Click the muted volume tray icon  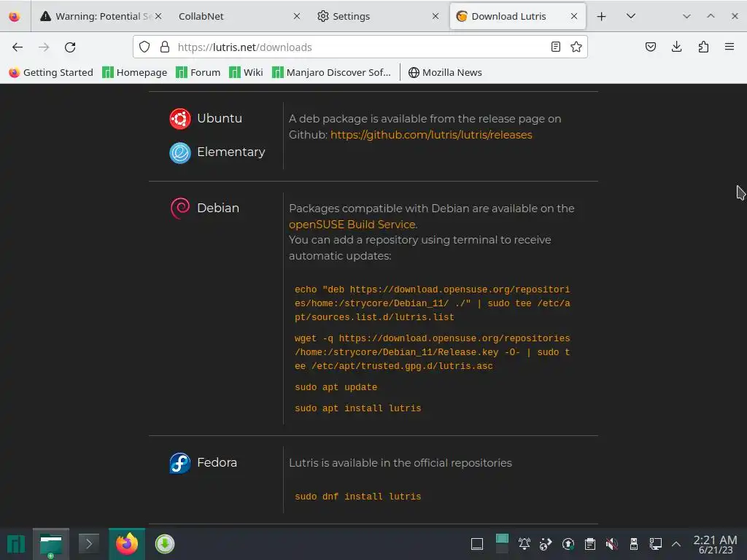coord(612,544)
